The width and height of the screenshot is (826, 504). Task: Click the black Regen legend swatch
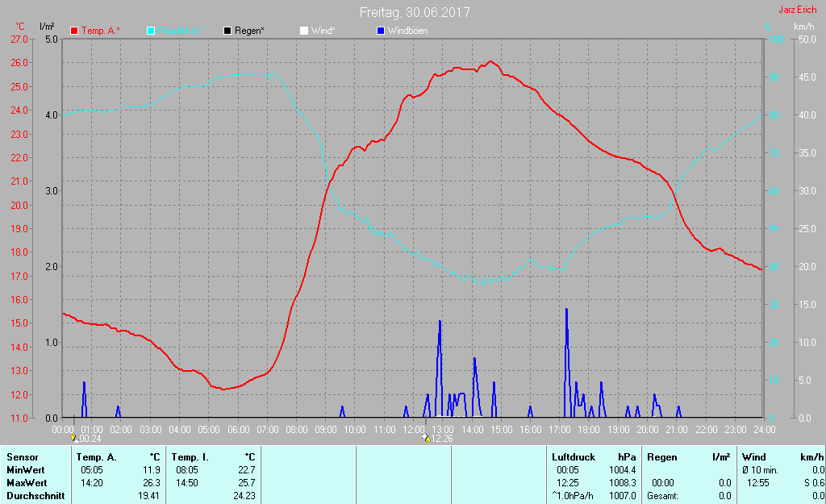[227, 31]
